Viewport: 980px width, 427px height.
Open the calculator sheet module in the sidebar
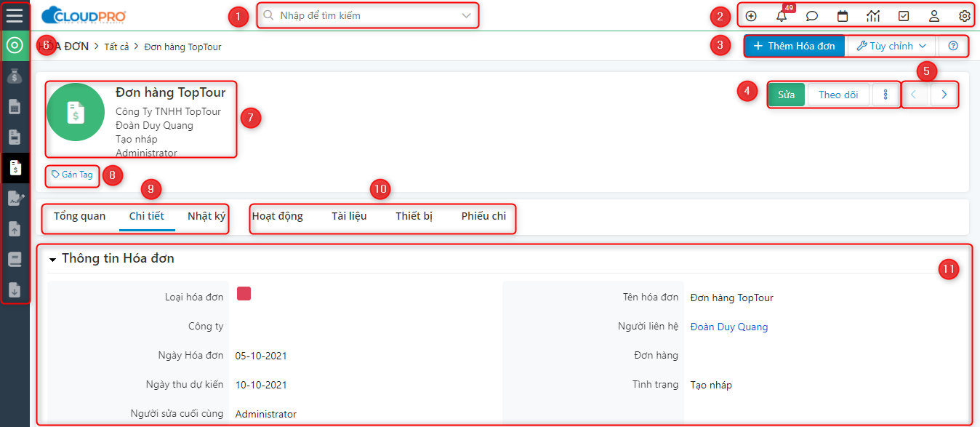15,107
